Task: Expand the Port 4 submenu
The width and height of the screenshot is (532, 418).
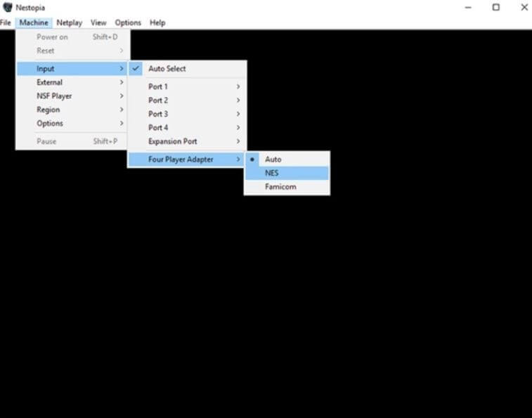Action: tap(187, 128)
